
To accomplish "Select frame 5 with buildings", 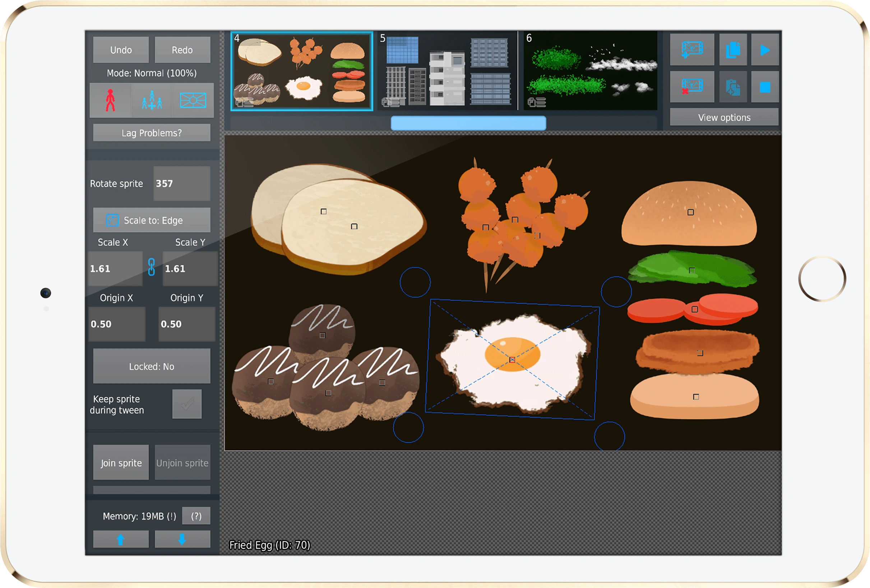I will click(446, 71).
